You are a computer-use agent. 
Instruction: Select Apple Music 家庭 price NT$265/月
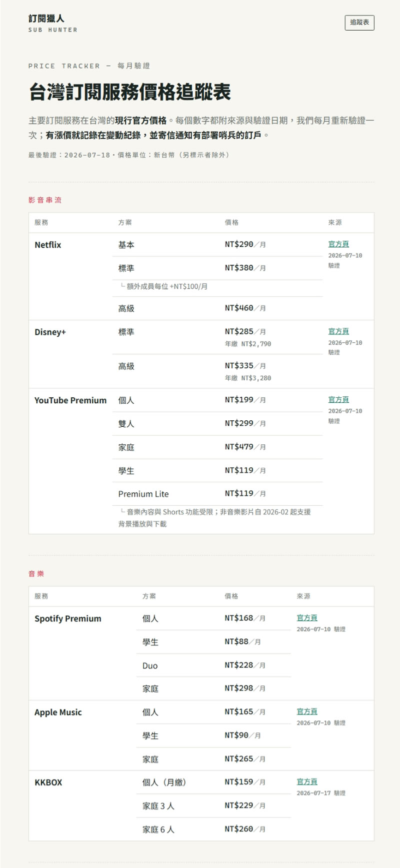[x=245, y=758]
